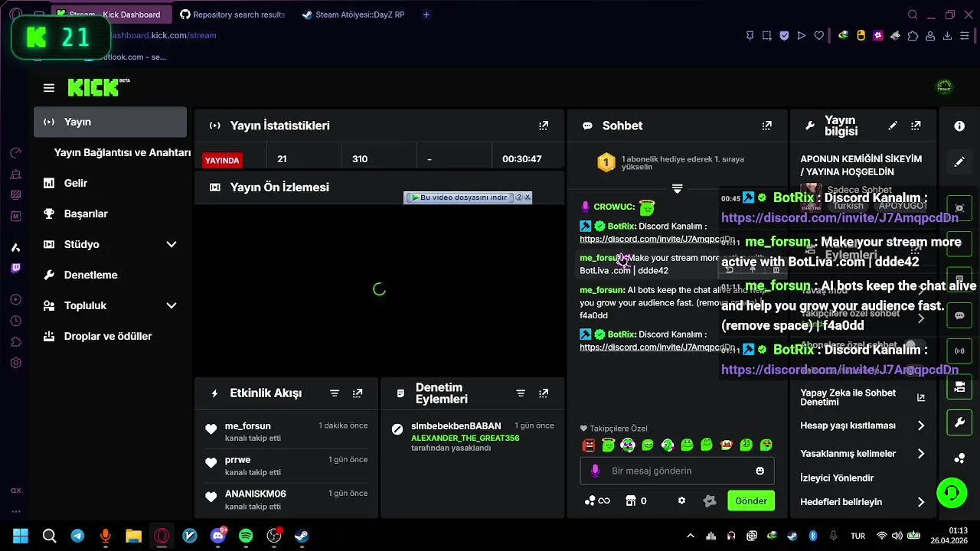
Task: Select the wrench icon in right rail
Action: click(959, 422)
